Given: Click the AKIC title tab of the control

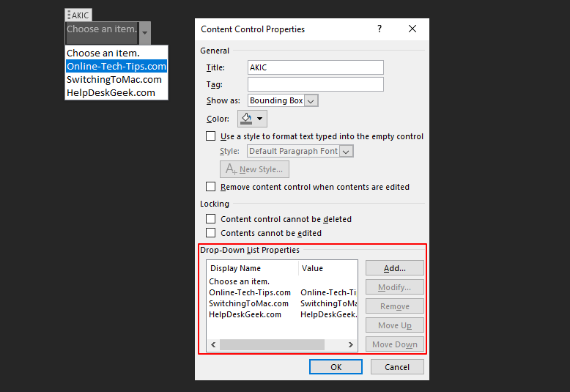Looking at the screenshot, I should pos(80,15).
